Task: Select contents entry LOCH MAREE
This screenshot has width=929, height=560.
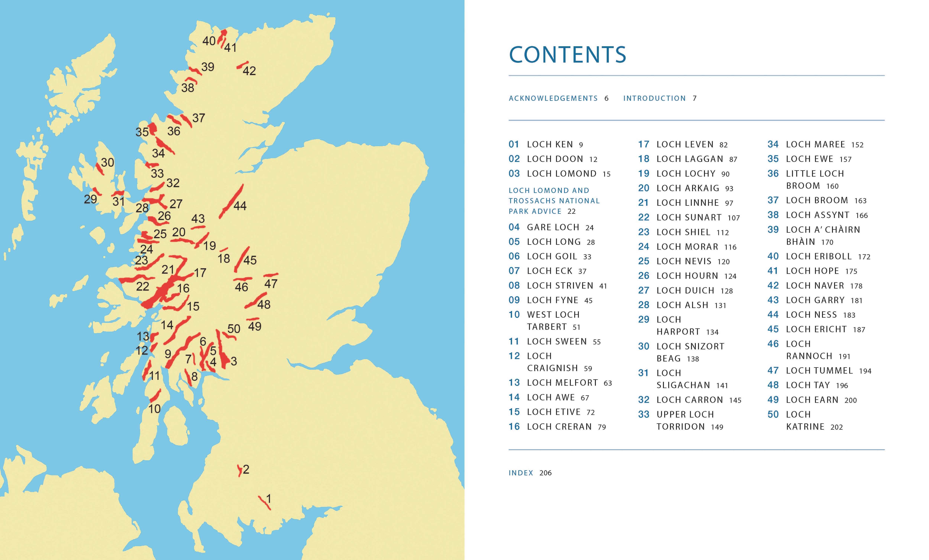Action: [x=815, y=144]
